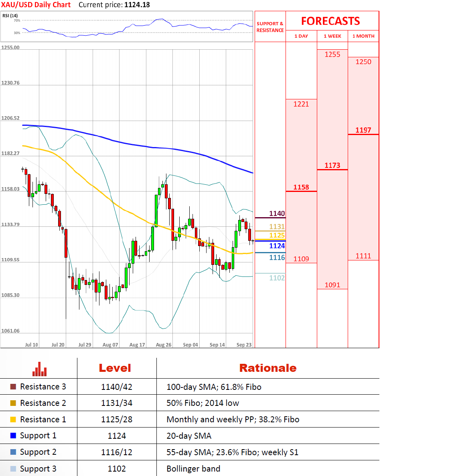The height and width of the screenshot is (476, 462).
Task: Click the red bar chart icon in table header
Action: 40,369
